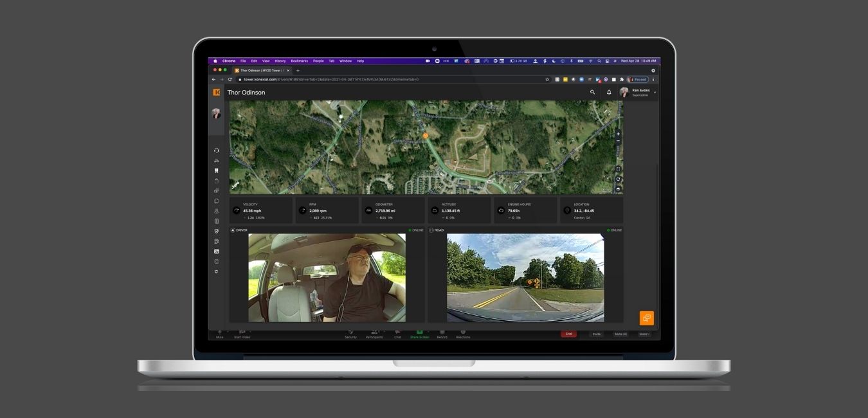868x418 pixels.
Task: Open the last settings icon in sidebar
Action: [x=217, y=271]
